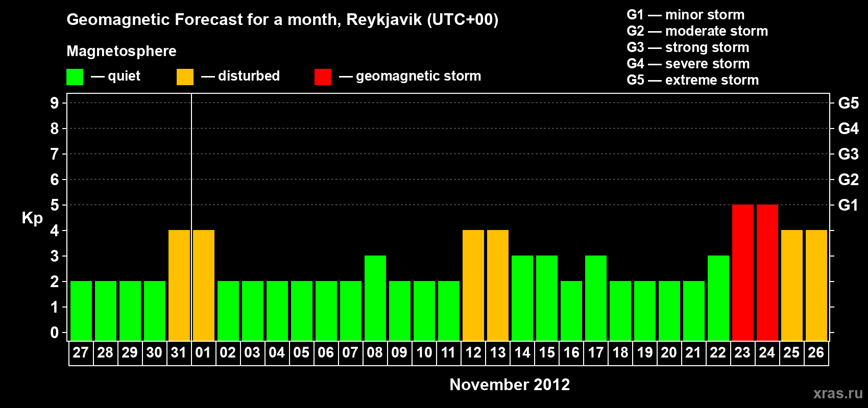Click date label 20 on the axis
Screen dimensions: 868x408
[x=669, y=353]
